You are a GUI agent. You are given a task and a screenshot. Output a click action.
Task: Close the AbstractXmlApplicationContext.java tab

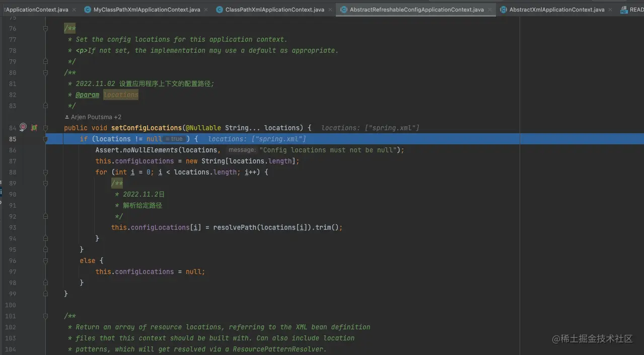click(x=610, y=10)
